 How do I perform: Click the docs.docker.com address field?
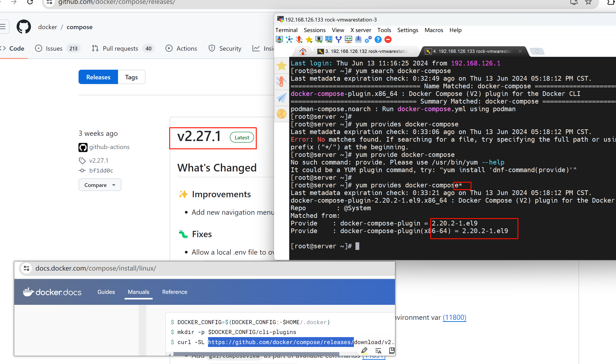click(96, 268)
